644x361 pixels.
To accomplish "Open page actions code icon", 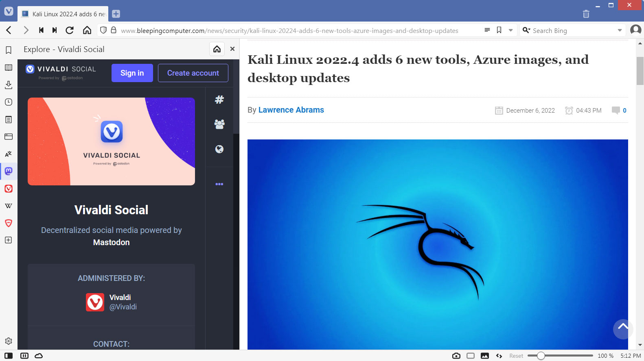I will (499, 356).
